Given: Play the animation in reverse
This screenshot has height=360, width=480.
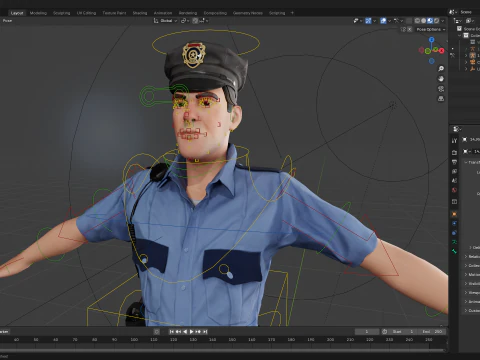Looking at the screenshot, I should 185,332.
